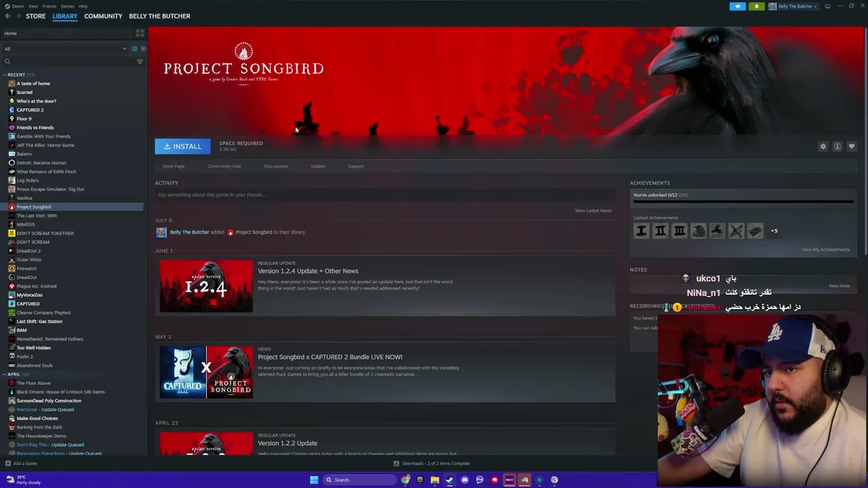
Task: Switch to the COMMUNITY tab
Action: pos(103,16)
